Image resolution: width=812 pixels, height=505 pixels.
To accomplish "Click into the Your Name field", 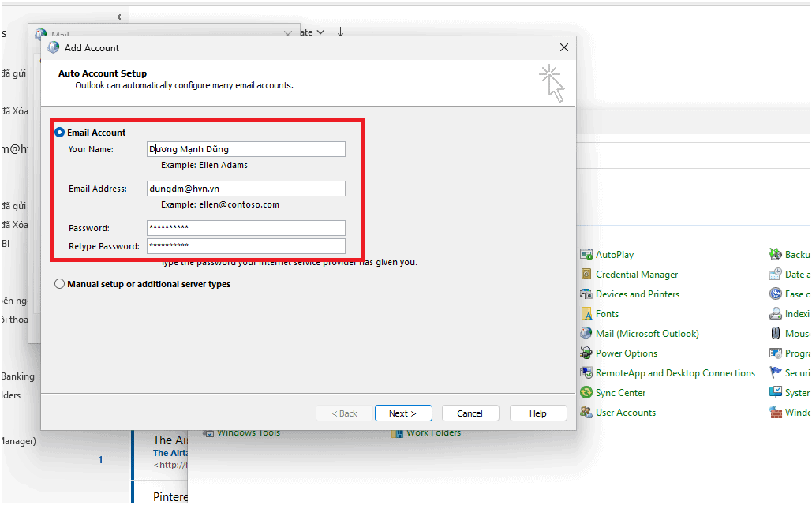I will 246,149.
